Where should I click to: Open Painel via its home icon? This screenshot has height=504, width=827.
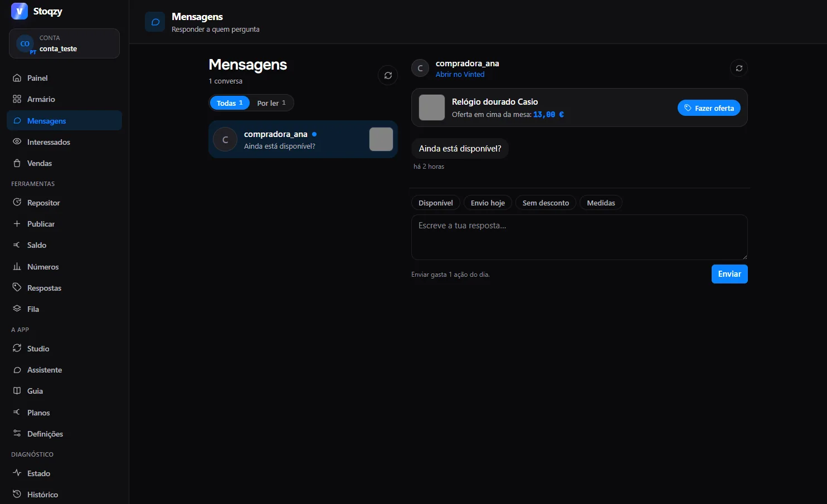tap(17, 78)
